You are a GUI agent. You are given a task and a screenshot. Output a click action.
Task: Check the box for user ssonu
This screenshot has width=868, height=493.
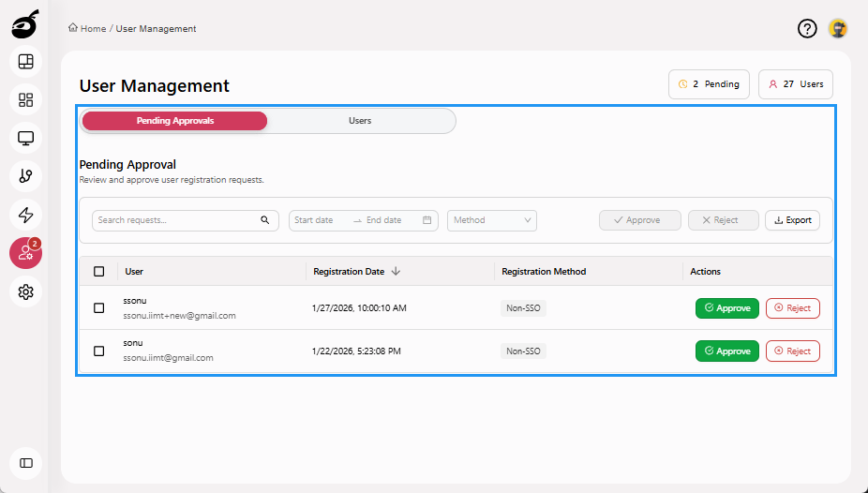point(99,308)
